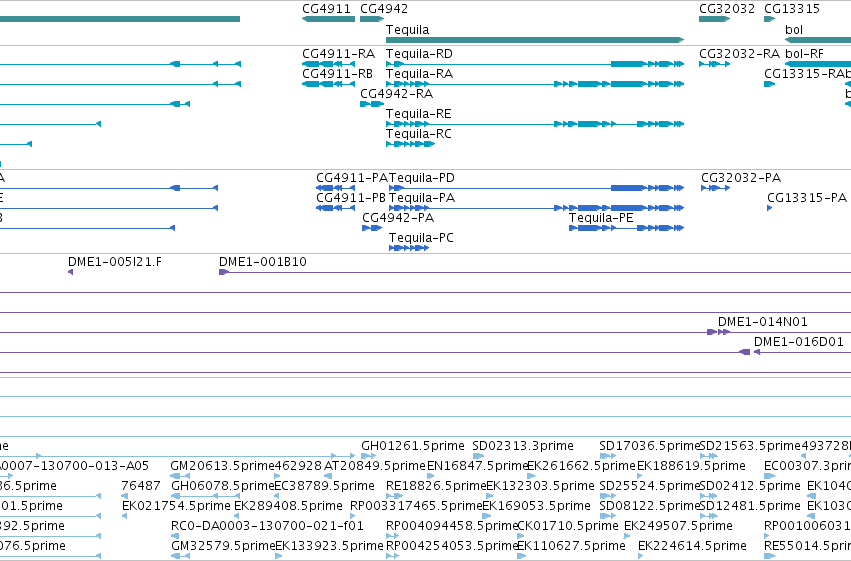This screenshot has height=561, width=851.
Task: Select the Tequila-RC transcript label
Action: tap(418, 134)
